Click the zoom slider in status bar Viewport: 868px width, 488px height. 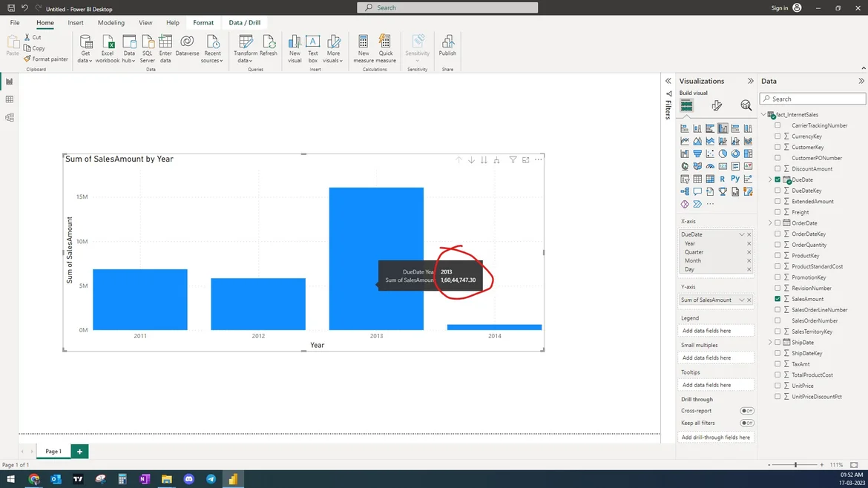pyautogui.click(x=795, y=465)
